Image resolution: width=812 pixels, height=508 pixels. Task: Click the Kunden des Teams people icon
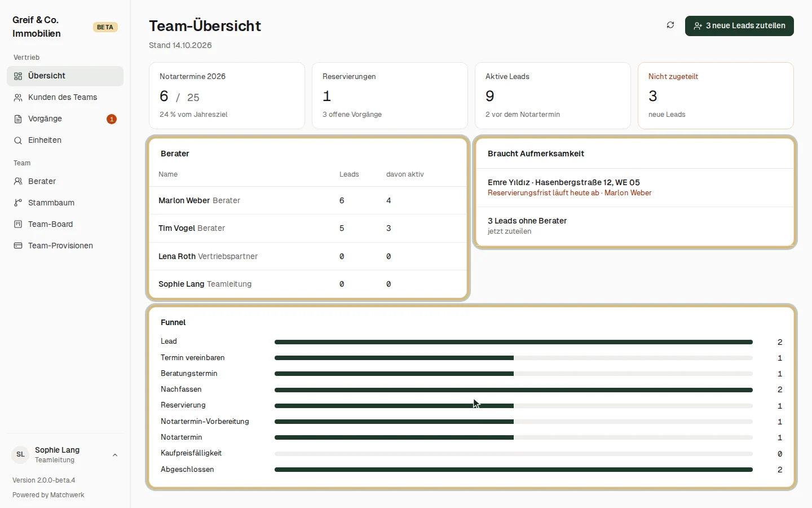18,98
